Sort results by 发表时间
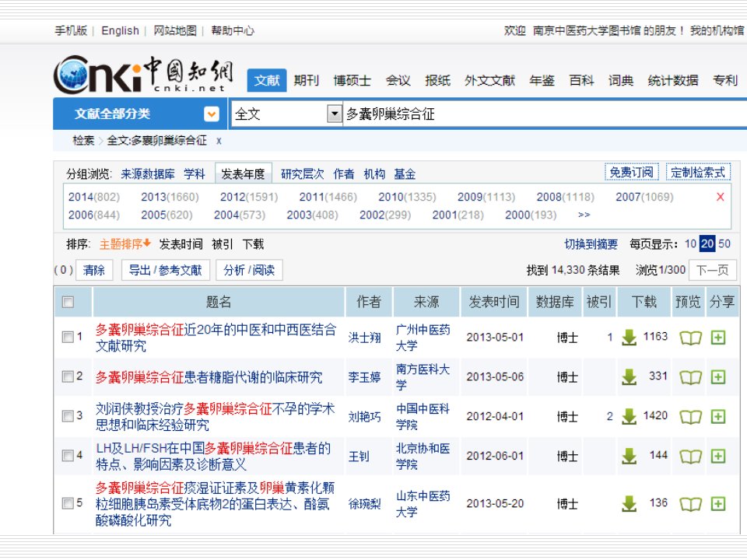This screenshot has height=560, width=747. tap(181, 244)
